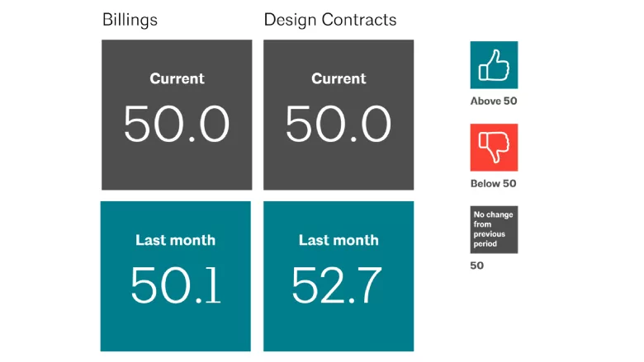Image resolution: width=644 pixels, height=362 pixels.
Task: Click 'Last month' label in Design Contracts tile
Action: click(x=339, y=240)
